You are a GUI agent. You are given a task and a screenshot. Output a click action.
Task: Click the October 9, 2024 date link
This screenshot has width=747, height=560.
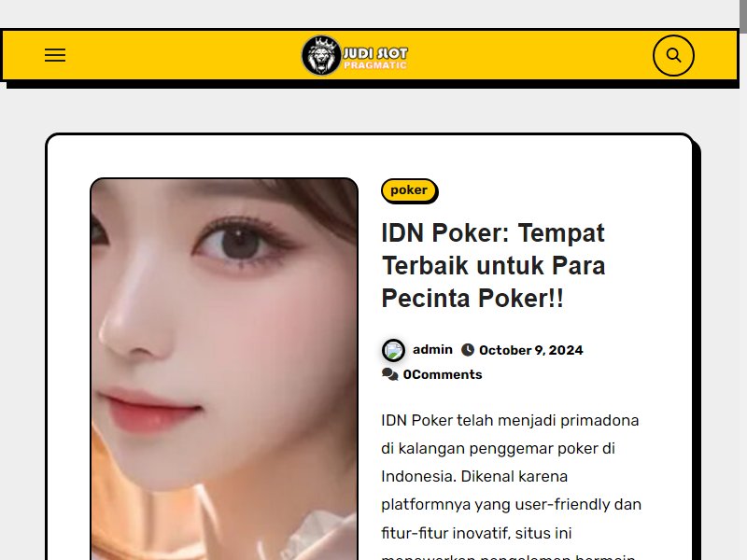(530, 351)
